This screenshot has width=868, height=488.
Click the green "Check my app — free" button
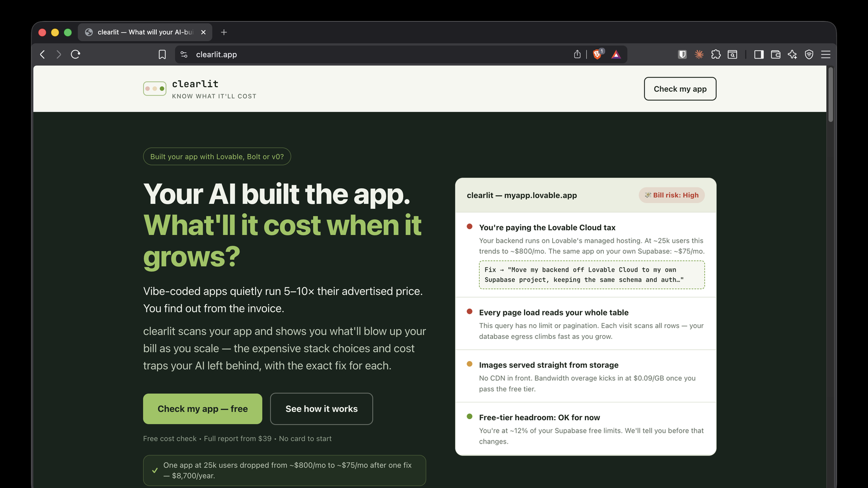pos(202,409)
